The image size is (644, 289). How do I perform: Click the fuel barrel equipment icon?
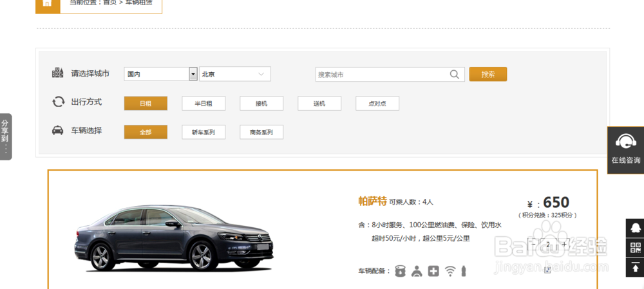click(401, 271)
